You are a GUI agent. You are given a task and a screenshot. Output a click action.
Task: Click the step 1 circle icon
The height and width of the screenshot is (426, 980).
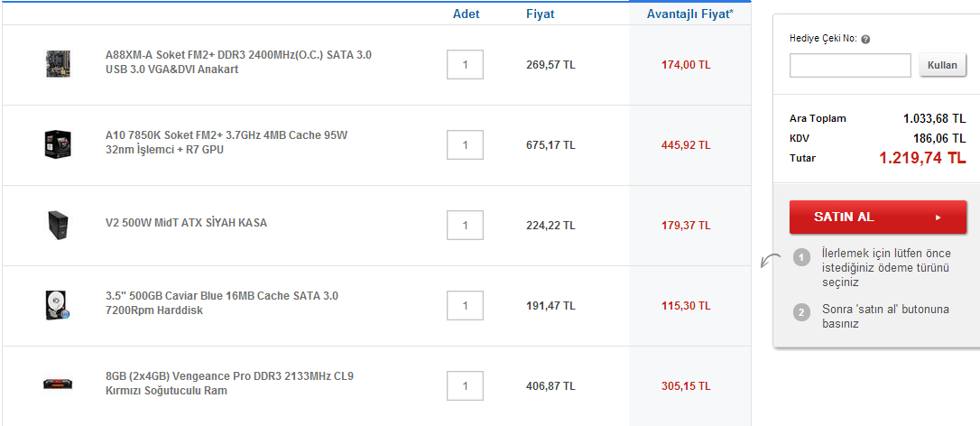point(801,258)
